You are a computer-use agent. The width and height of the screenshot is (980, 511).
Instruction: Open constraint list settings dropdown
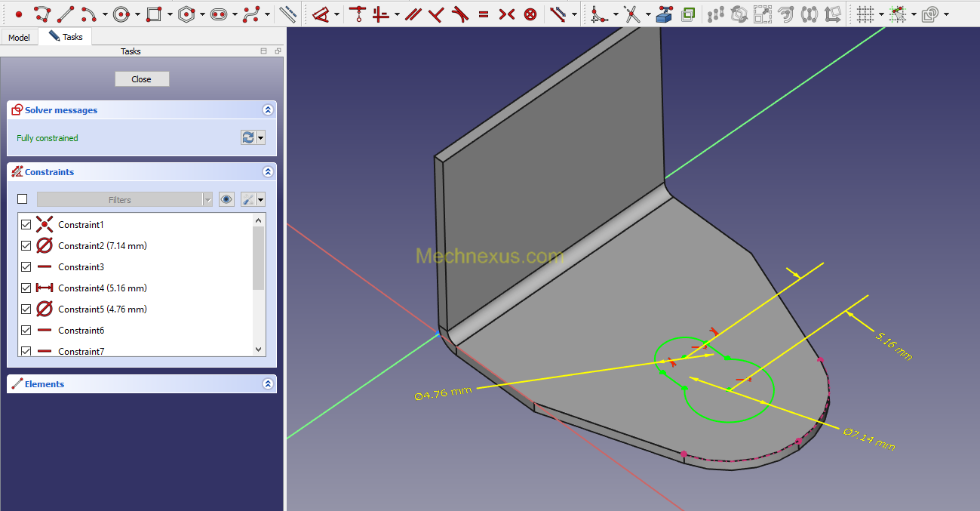(261, 199)
